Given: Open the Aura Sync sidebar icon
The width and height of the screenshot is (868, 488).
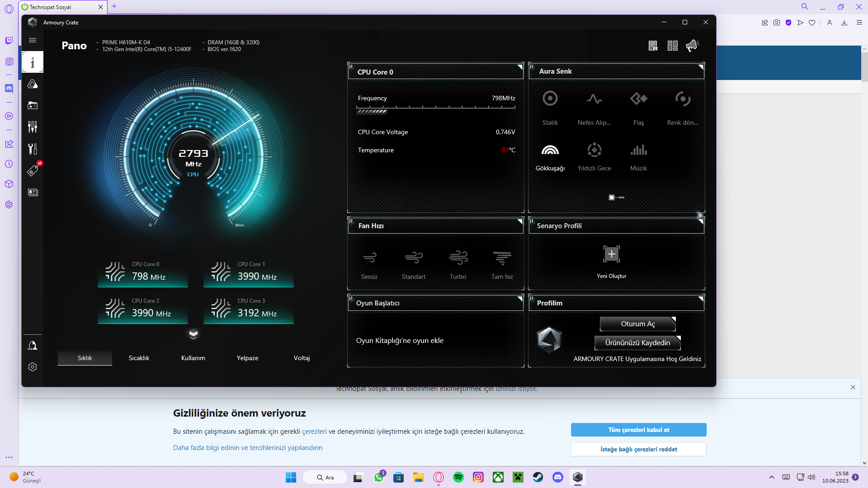Looking at the screenshot, I should (33, 84).
